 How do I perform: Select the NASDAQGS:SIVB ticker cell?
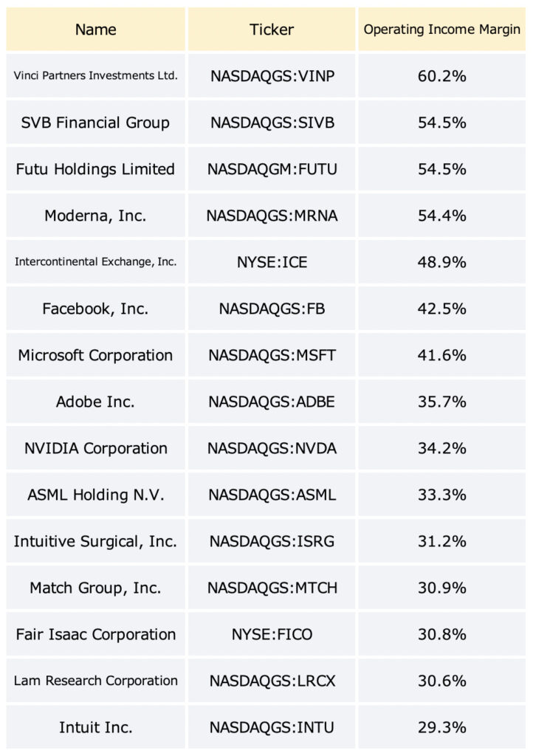tap(272, 123)
